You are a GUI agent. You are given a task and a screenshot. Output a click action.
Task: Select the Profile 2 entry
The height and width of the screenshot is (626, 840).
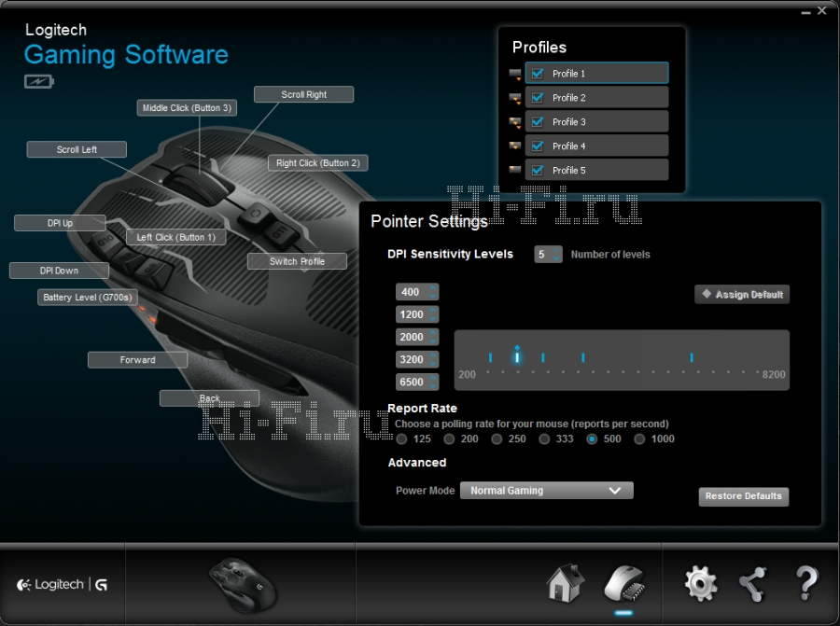597,98
